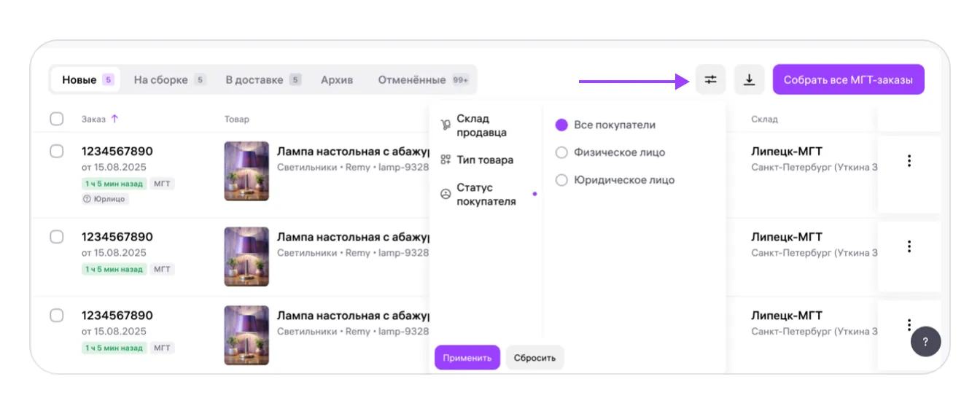Open three-dot menu for second order

tap(909, 246)
